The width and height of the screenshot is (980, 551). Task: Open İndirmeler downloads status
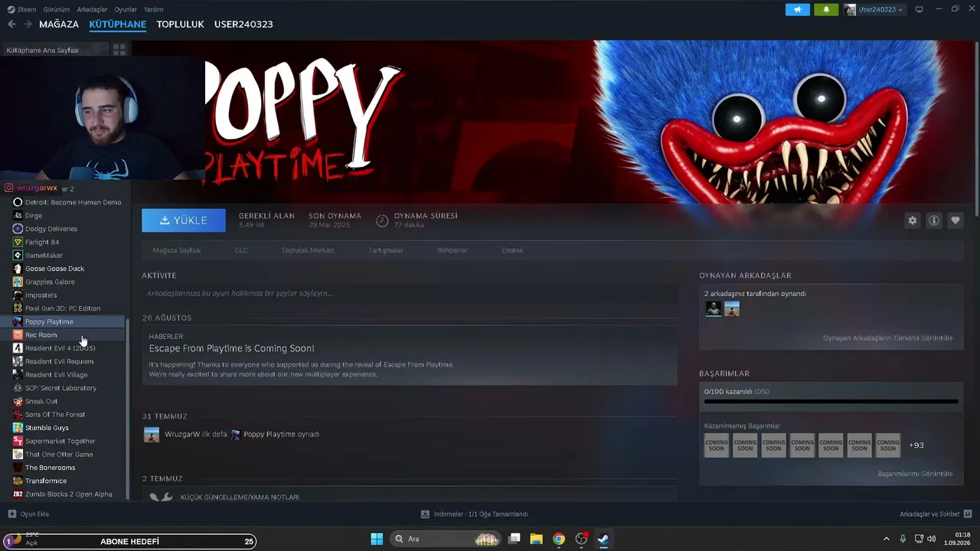tap(474, 514)
